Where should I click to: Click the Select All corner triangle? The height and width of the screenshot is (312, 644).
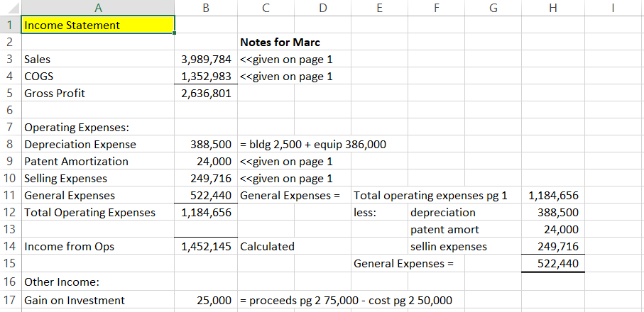[x=11, y=8]
